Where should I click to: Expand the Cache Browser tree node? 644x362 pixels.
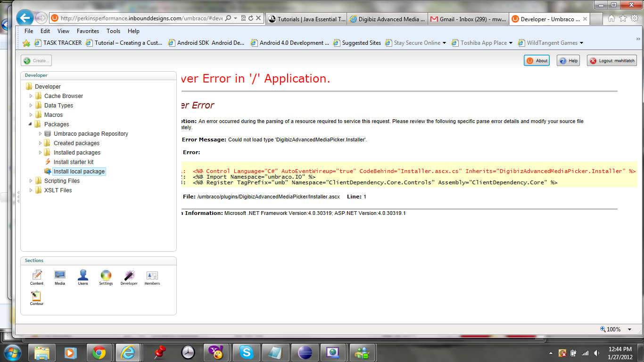[31, 96]
